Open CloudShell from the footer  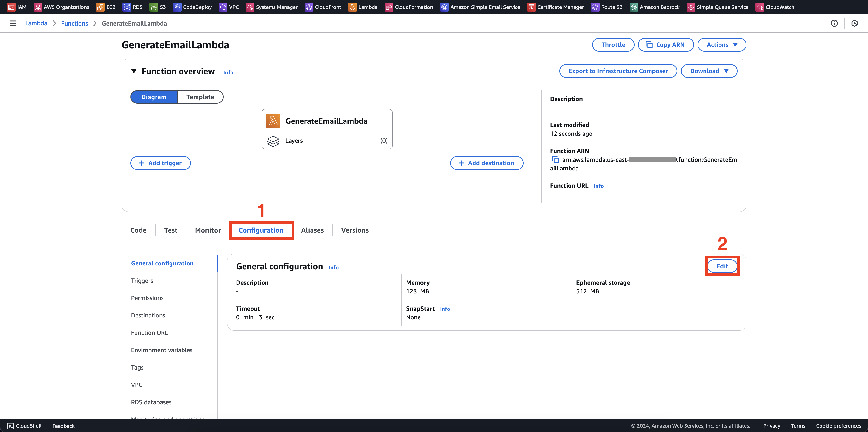coord(24,425)
